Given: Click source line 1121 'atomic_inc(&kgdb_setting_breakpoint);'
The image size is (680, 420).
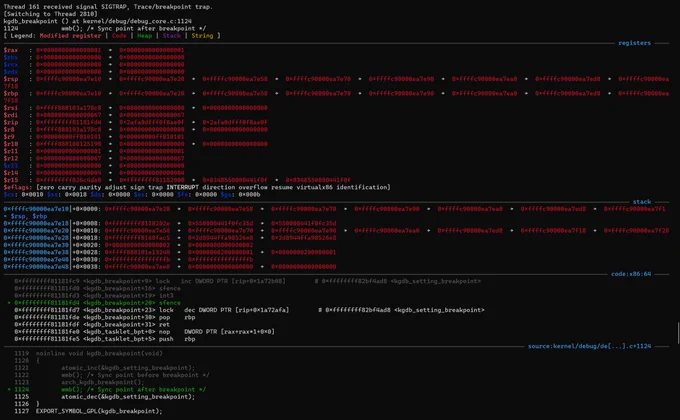Looking at the screenshot, I should tap(128, 368).
